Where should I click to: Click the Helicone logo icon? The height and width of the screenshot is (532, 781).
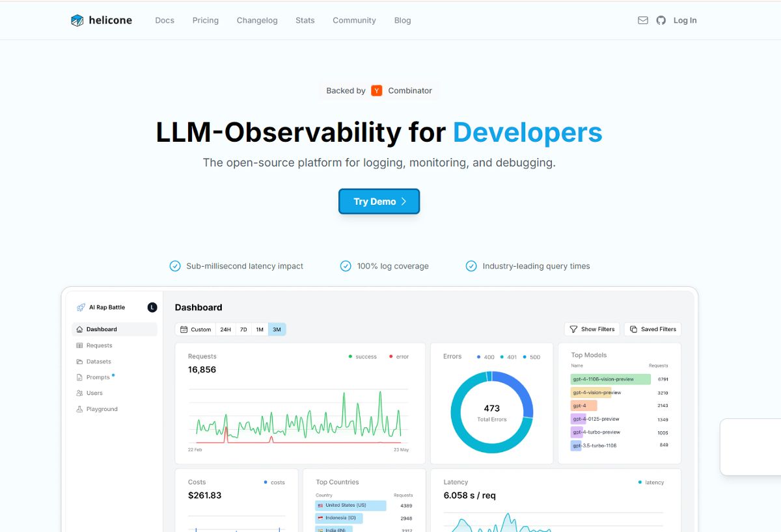tap(77, 20)
